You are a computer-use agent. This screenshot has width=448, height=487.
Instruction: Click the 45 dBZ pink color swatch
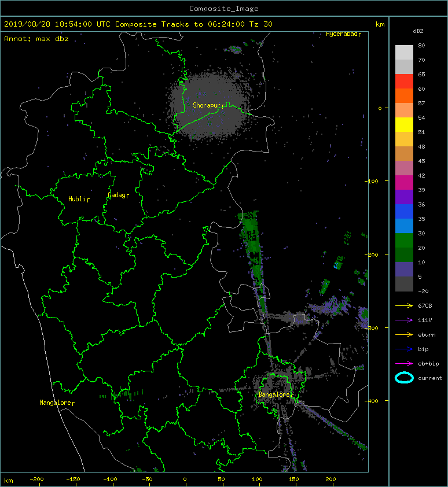click(x=404, y=168)
